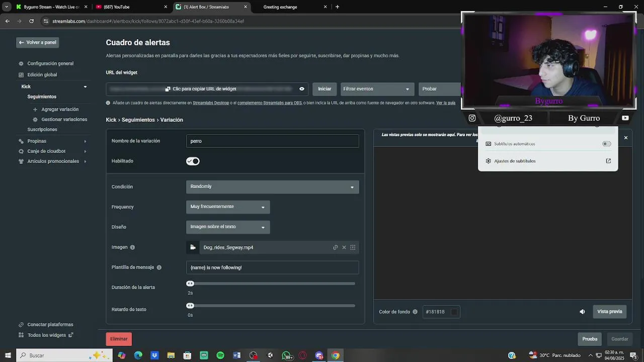Open media gallery grid icon
This screenshot has width=644, height=362.
tap(353, 247)
